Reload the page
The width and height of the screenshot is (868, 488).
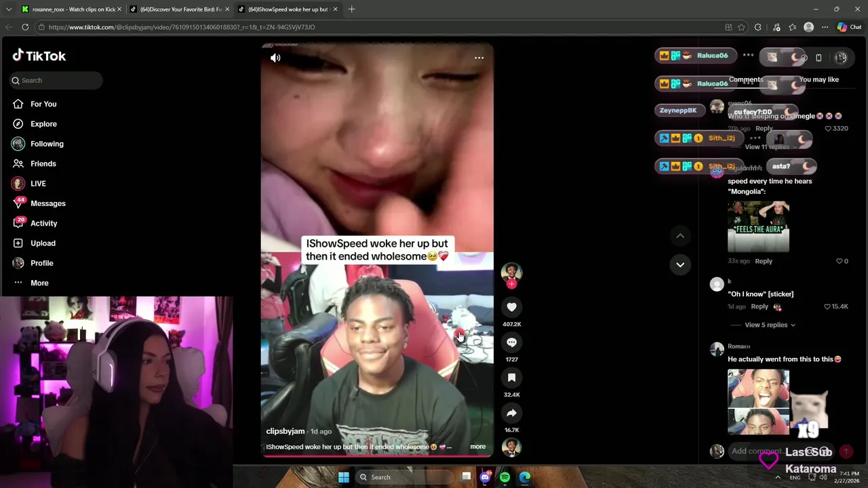25,27
